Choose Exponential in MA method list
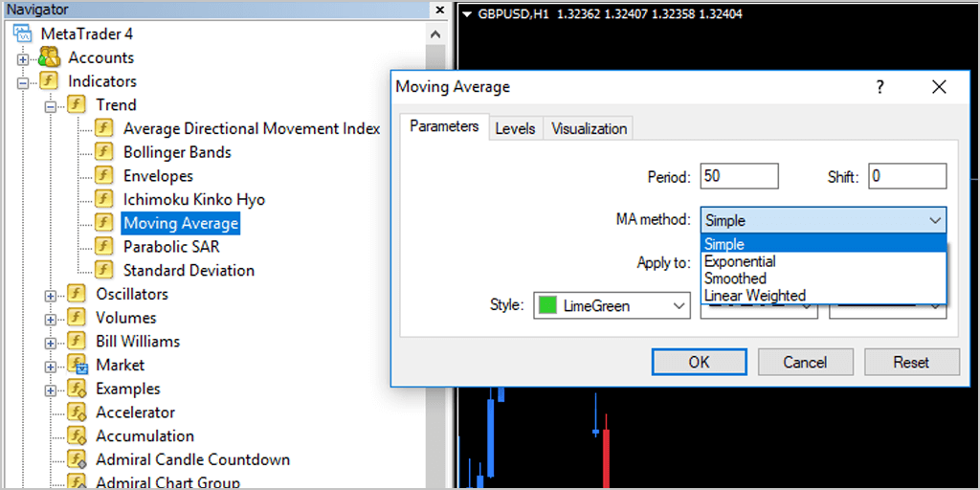Screen dimensions: 980x490 click(824, 260)
